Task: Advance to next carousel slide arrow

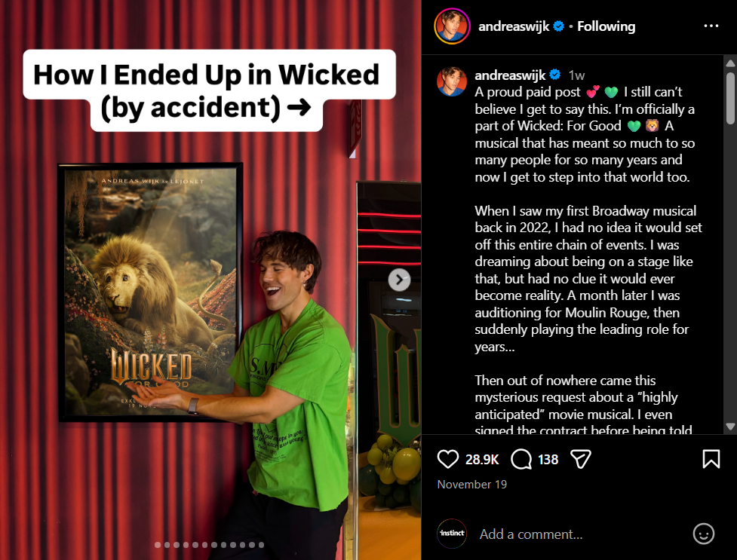Action: click(399, 280)
